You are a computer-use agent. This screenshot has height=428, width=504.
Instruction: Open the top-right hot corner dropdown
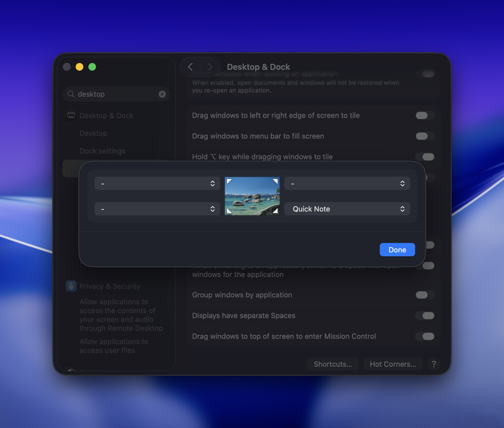(x=347, y=184)
